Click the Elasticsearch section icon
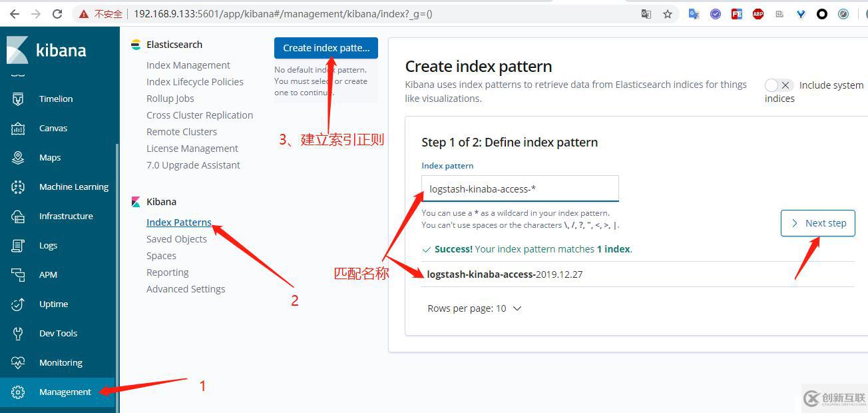 click(x=136, y=45)
